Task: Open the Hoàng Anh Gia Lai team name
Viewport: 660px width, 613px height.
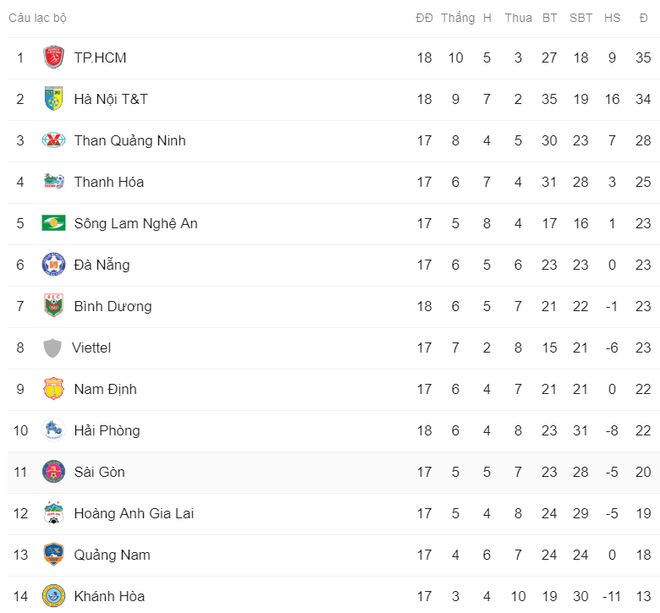Action: (x=134, y=513)
